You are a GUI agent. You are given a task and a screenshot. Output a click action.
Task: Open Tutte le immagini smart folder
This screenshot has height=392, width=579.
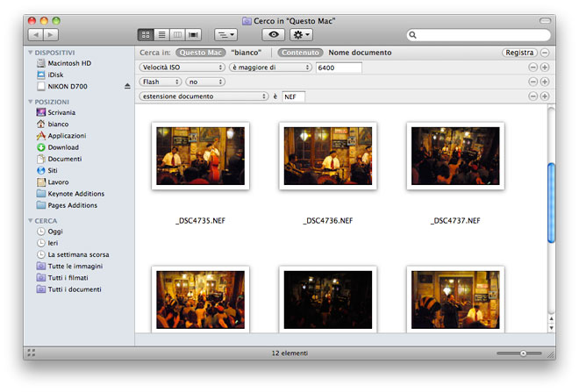coord(75,266)
